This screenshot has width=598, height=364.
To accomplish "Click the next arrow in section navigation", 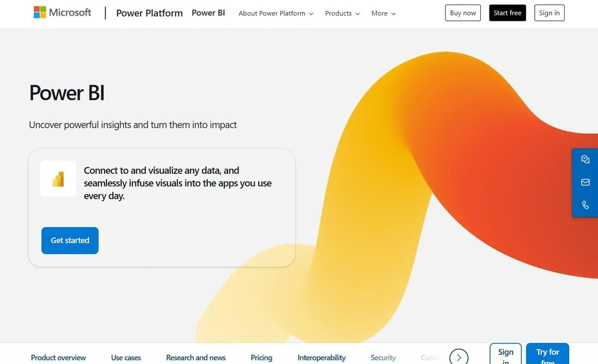I will click(x=459, y=357).
